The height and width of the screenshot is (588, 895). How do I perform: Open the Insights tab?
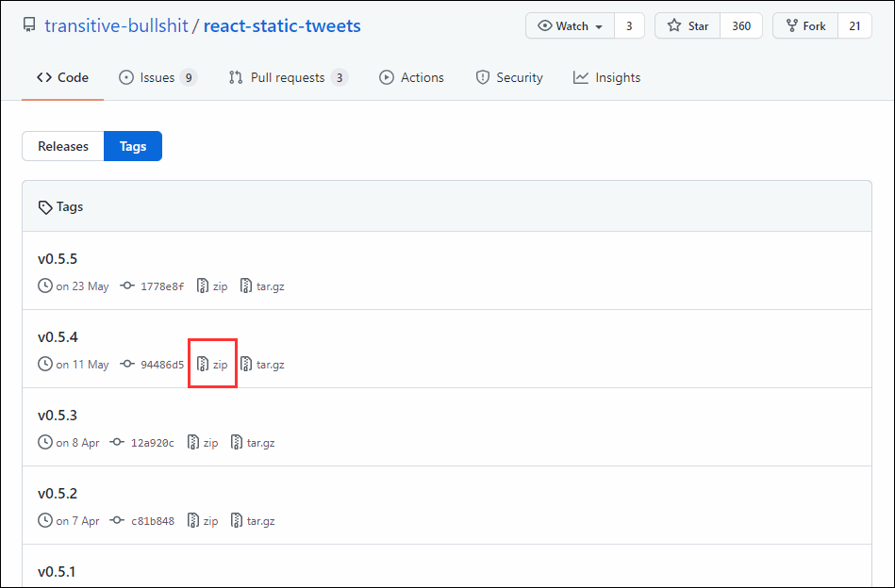606,77
